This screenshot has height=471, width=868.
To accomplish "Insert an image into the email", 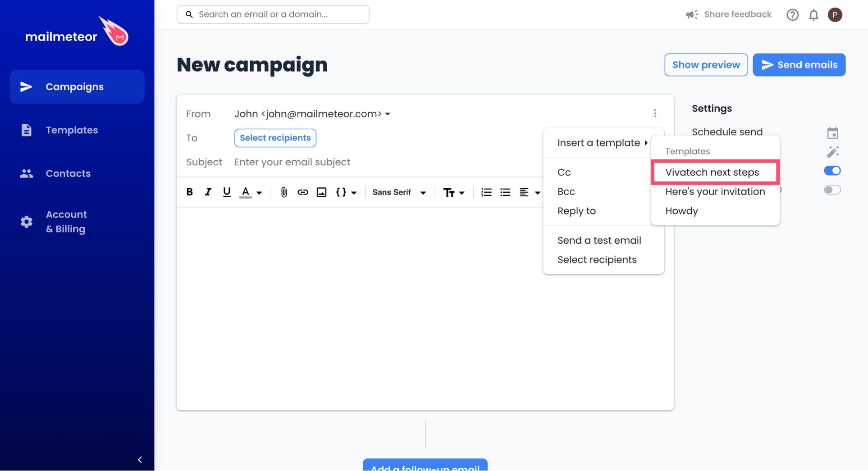I will pyautogui.click(x=321, y=192).
